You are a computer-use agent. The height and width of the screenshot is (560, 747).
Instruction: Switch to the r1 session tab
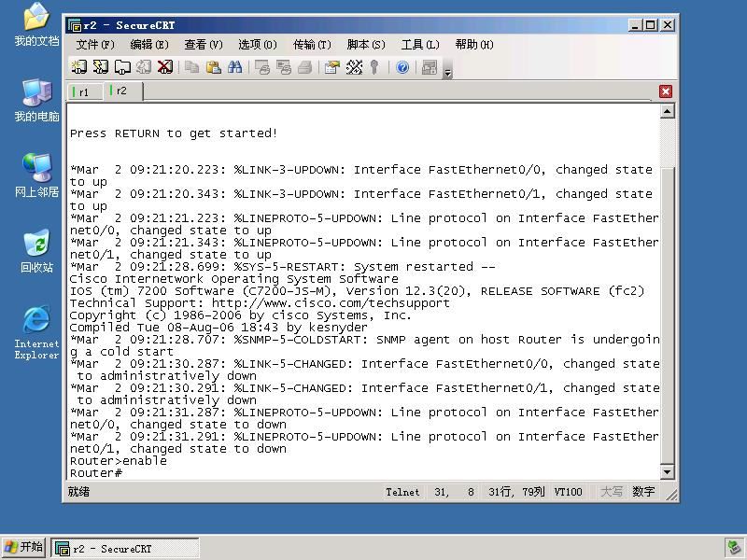click(x=84, y=92)
